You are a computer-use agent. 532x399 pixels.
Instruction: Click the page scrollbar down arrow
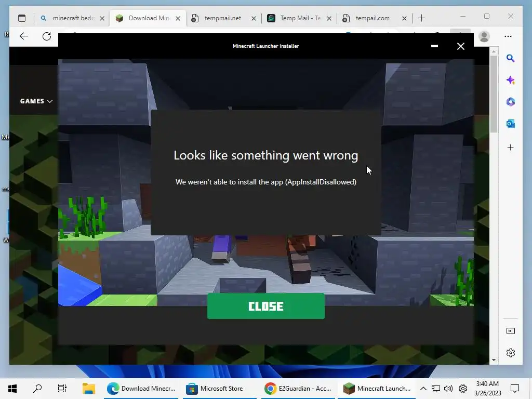[x=494, y=360]
